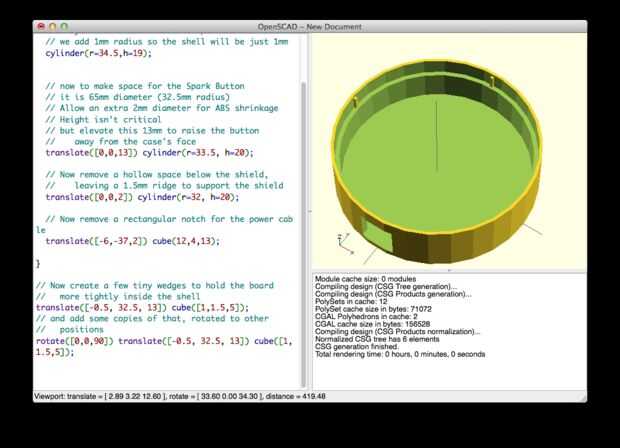This screenshot has height=448, width=620.
Task: Click console line 'Compiling design (CSG Tree generation)...'
Action: pos(386,287)
